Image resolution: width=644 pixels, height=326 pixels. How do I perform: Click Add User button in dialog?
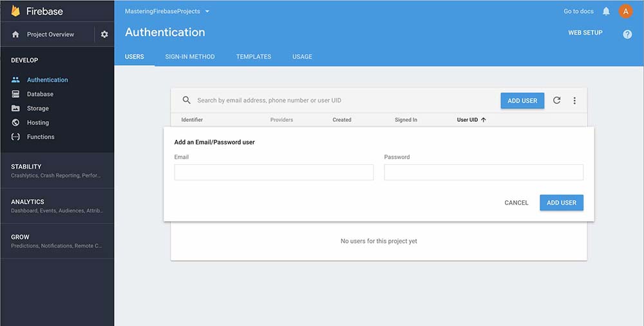click(x=562, y=203)
